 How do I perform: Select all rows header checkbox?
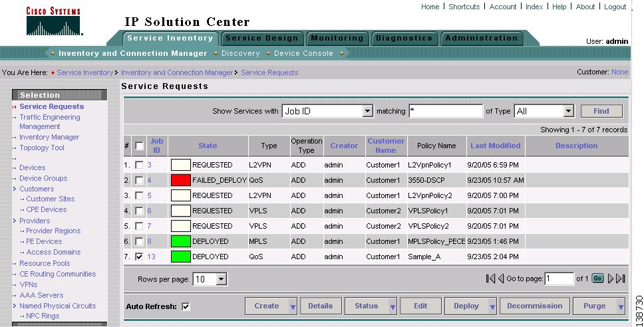pyautogui.click(x=139, y=146)
